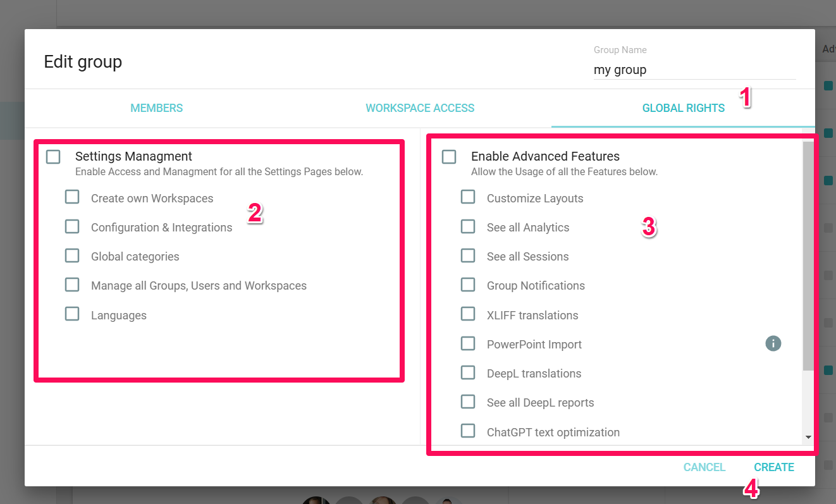The image size is (836, 504).
Task: Check the See all Sessions box
Action: pyautogui.click(x=468, y=255)
